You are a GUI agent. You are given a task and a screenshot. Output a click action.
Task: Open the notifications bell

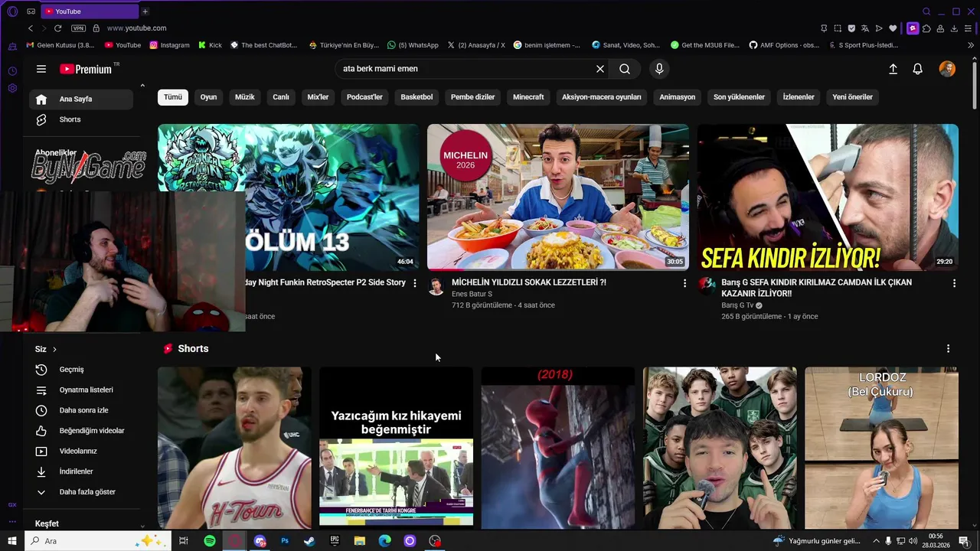coord(917,69)
